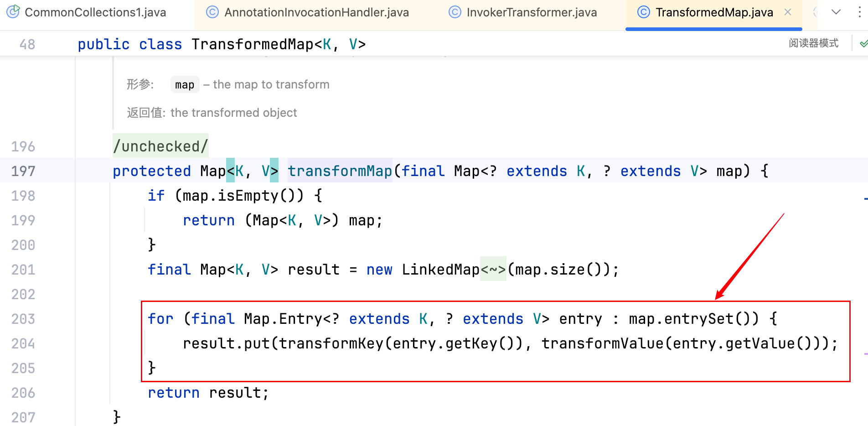Click the green inspection checkmark icon
868x426 pixels.
pos(863,44)
